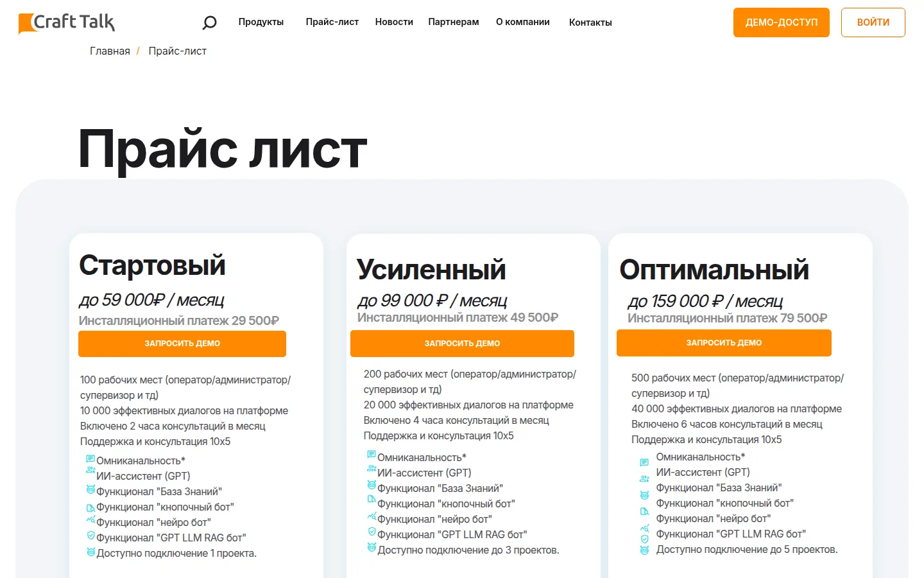
Task: Click robot icon beside Стартовый "База Знаний"
Action: point(90,489)
